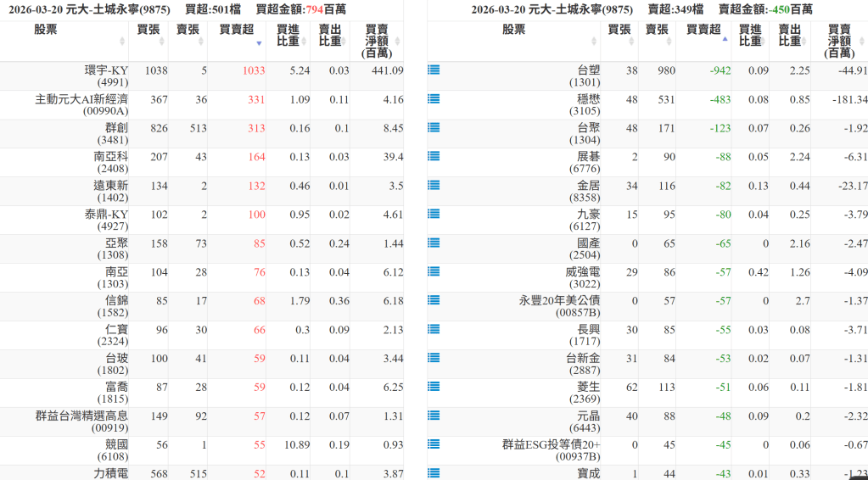868x480 pixels.
Task: Open the list icon for 台聚 (1304)
Action: (x=434, y=128)
